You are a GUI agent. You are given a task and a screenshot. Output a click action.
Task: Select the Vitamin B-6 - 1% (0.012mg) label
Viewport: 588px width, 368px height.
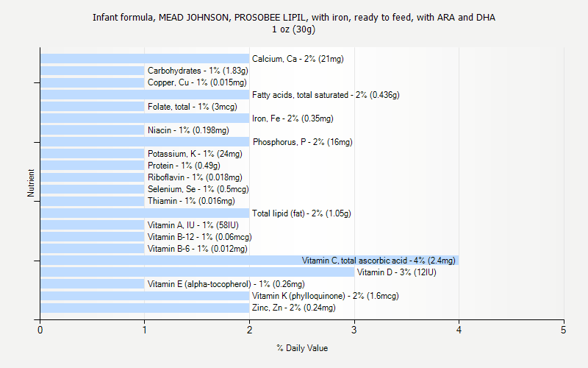[x=198, y=249]
